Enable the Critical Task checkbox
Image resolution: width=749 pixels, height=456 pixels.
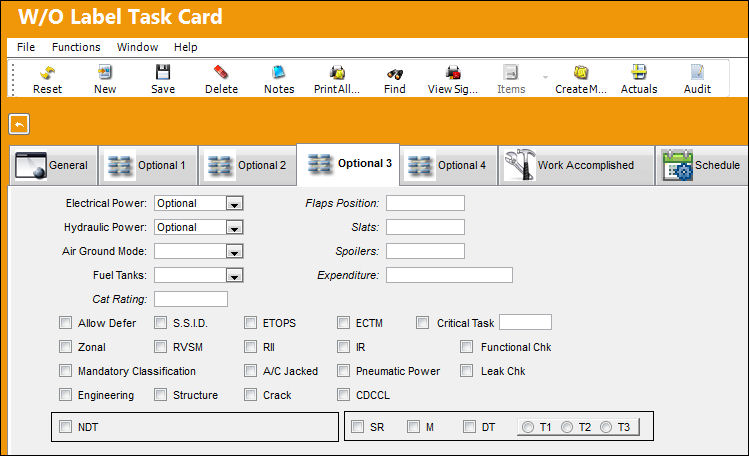point(422,323)
